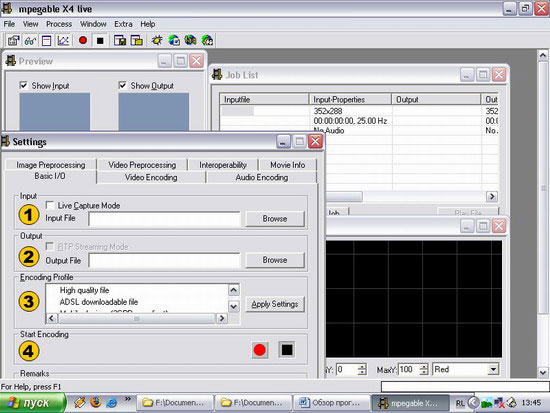The width and height of the screenshot is (550, 413).
Task: Open the Window menu
Action: (x=93, y=24)
